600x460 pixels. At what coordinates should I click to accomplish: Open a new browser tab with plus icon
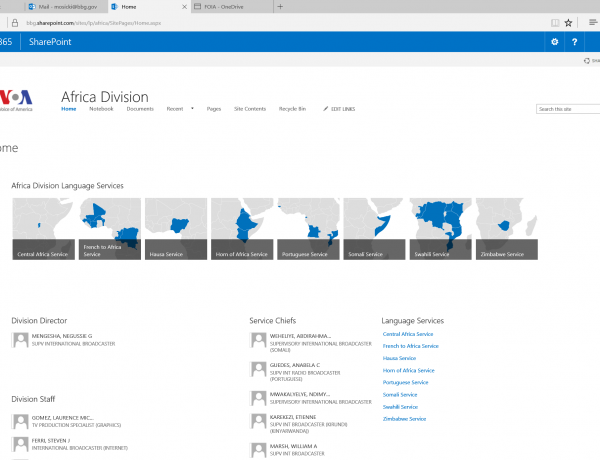point(280,7)
